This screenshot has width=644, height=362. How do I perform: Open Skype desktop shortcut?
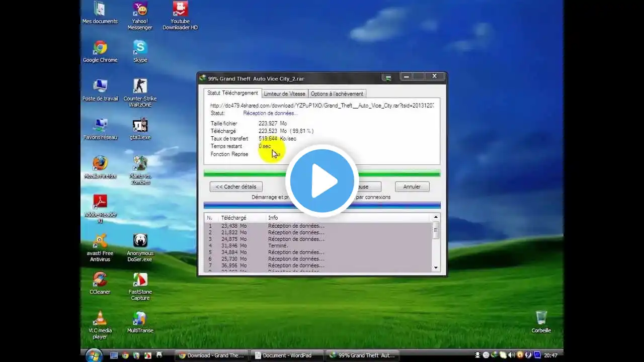tap(140, 52)
